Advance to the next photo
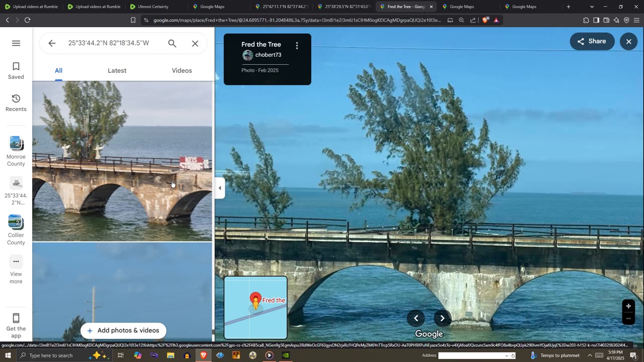Viewport: 644px width, 362px height. 442,318
